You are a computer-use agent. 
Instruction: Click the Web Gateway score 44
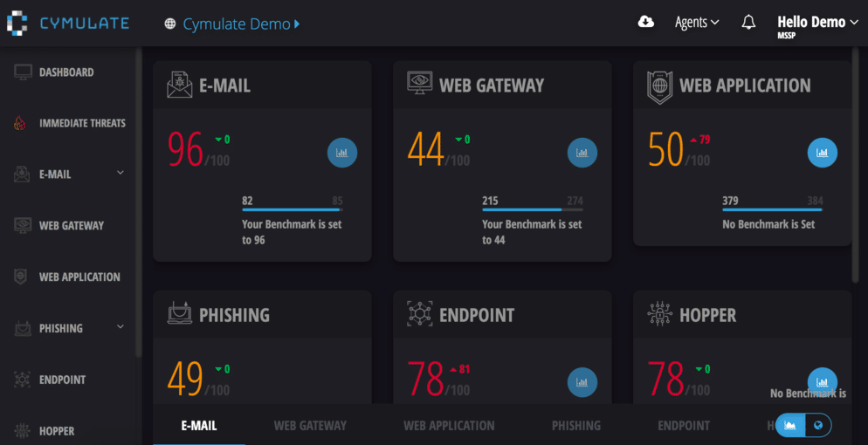click(425, 150)
